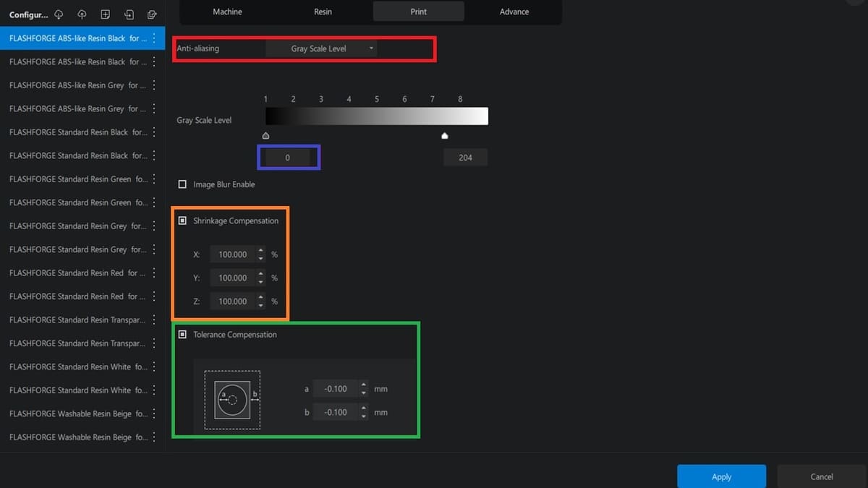Screen dimensions: 868x488
Task: Click the import configuration file icon
Action: [x=128, y=14]
